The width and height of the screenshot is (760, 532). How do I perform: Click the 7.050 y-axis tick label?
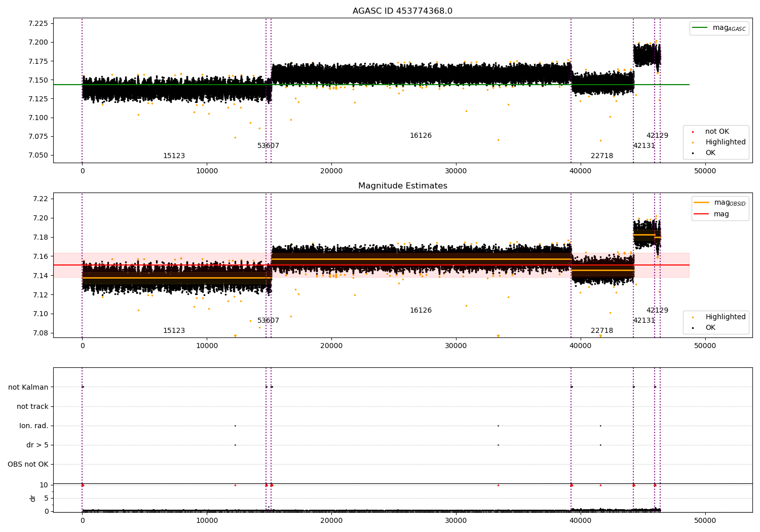[x=38, y=156]
